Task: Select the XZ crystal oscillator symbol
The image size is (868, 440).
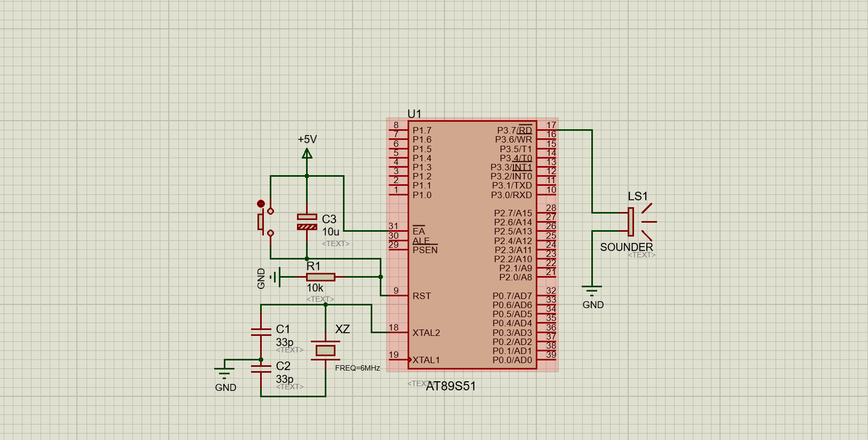Action: pos(325,350)
